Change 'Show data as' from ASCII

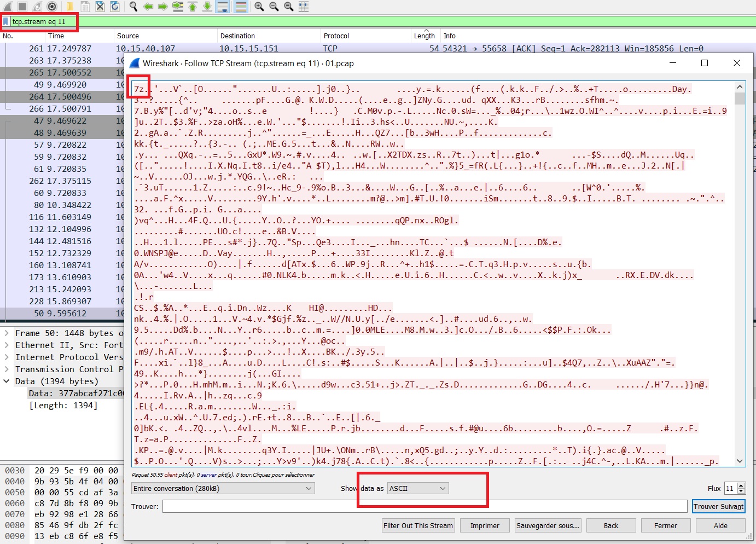pos(417,488)
